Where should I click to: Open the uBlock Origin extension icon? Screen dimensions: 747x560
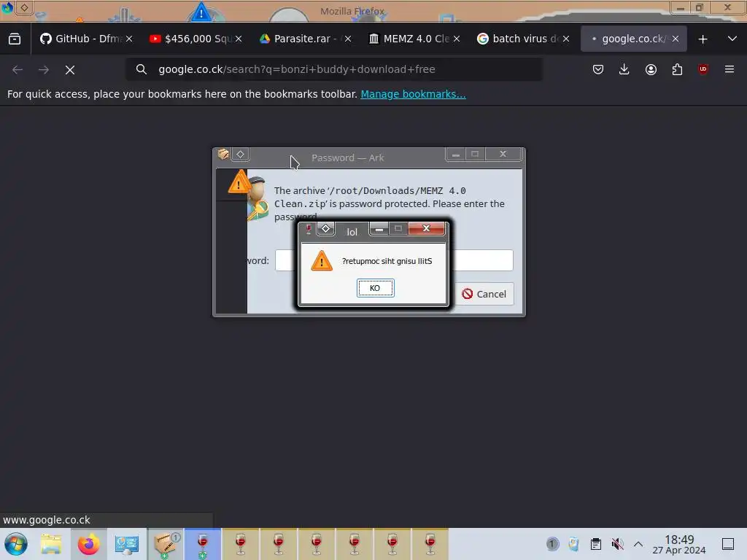[x=703, y=69]
